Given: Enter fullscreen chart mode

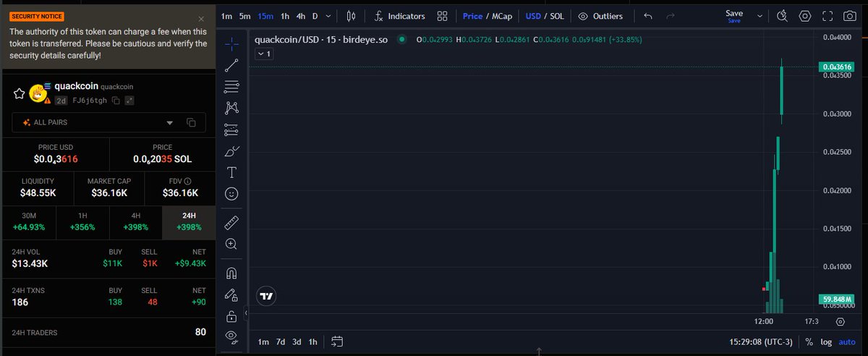Looking at the screenshot, I should click(x=827, y=16).
